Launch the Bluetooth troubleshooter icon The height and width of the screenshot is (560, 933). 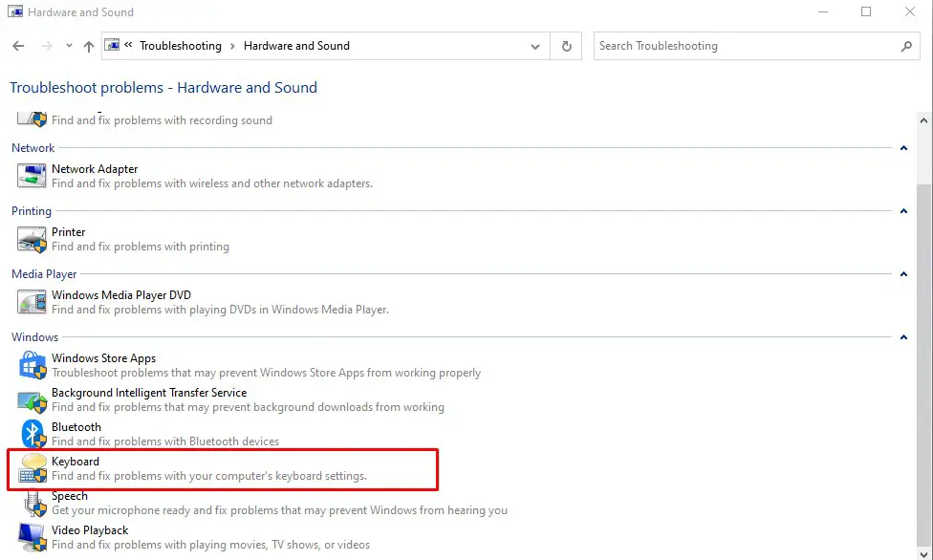tap(32, 434)
